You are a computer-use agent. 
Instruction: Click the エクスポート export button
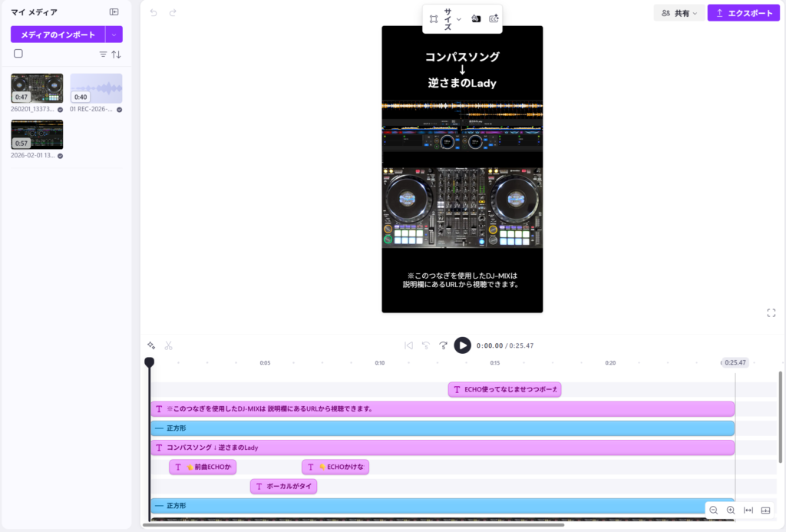coord(743,13)
